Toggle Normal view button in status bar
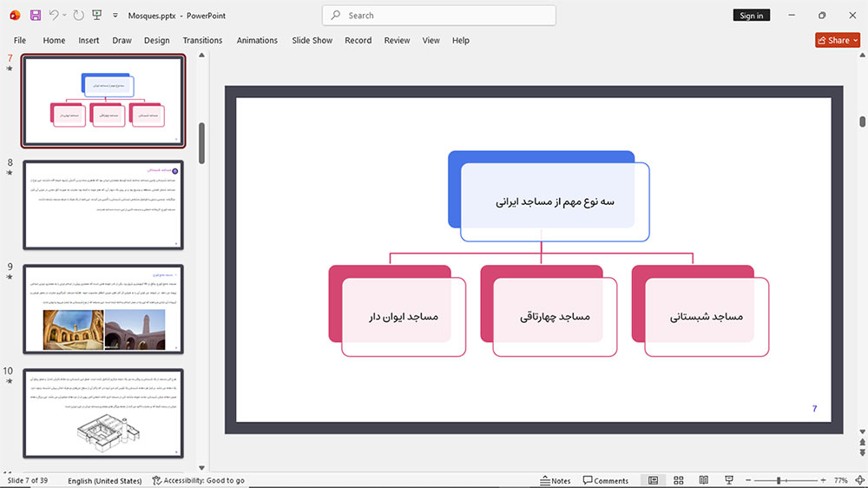 [x=654, y=480]
